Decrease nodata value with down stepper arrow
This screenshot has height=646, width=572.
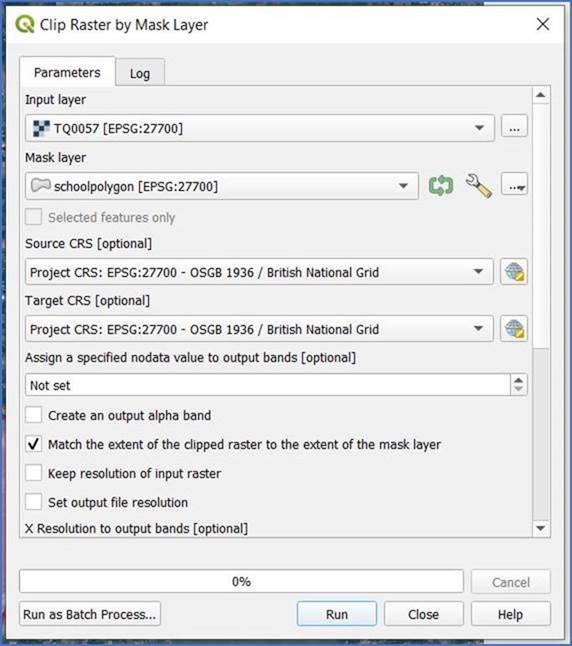[x=519, y=390]
